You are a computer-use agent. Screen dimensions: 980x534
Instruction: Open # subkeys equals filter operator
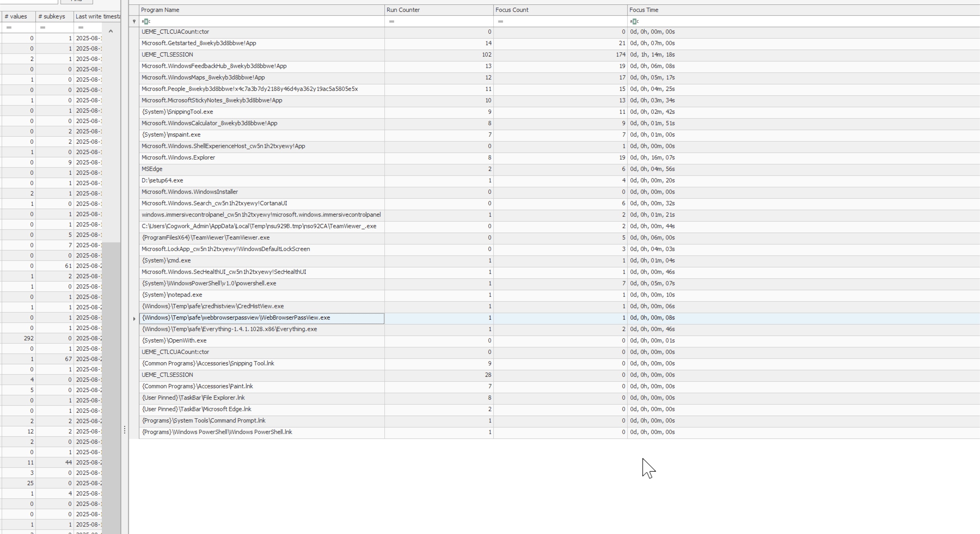43,28
